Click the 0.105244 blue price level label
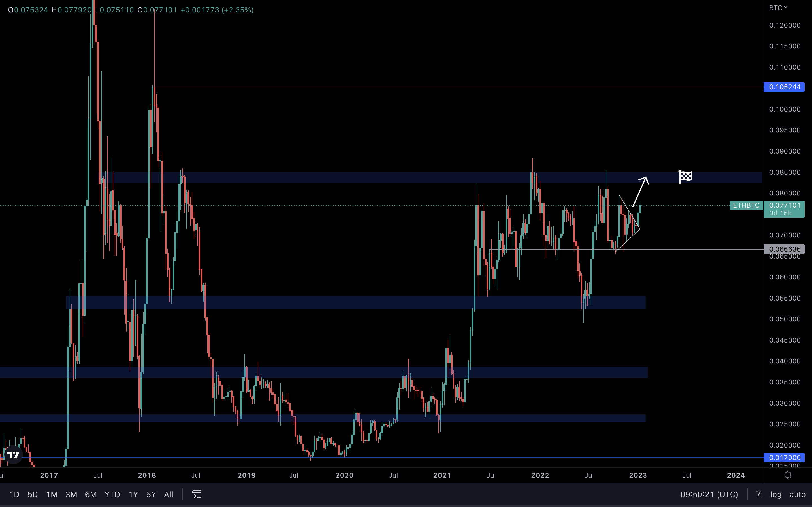 tap(784, 87)
